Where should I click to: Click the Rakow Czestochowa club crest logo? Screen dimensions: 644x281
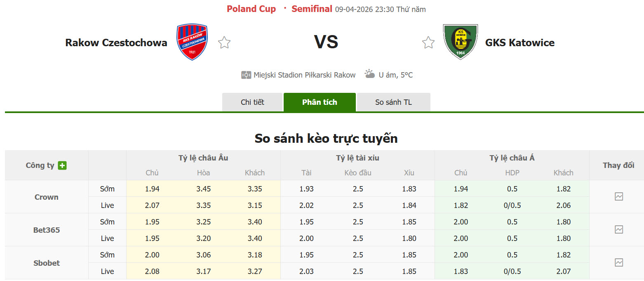tap(191, 41)
